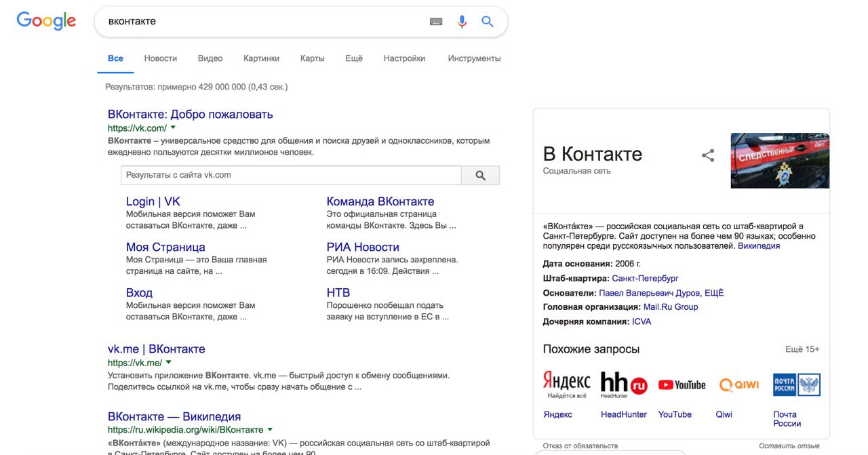Open Настройки search settings
Screen dimensions: 868x455
coord(404,58)
